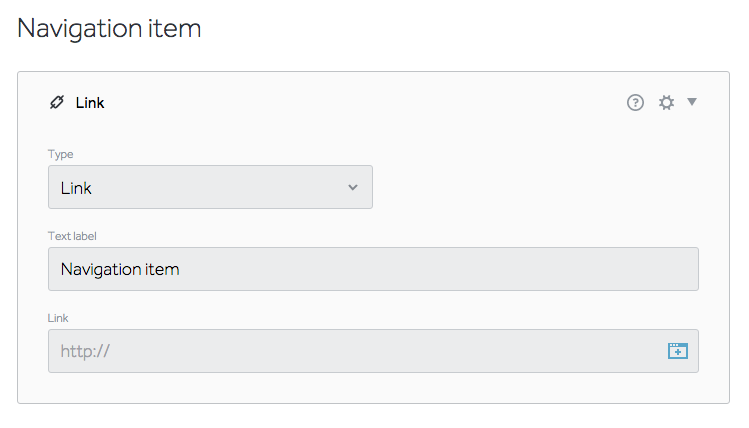
Task: Open settings with the gear icon
Action: (x=666, y=102)
